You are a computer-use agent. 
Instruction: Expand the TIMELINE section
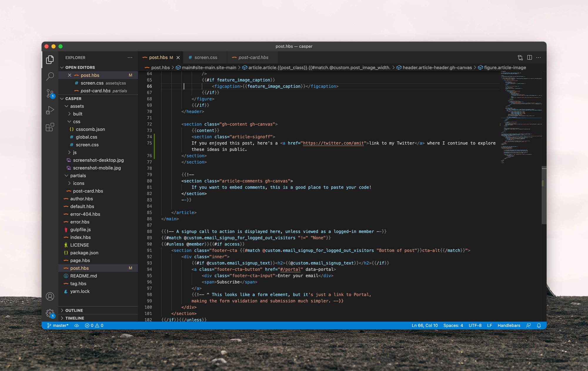pyautogui.click(x=75, y=318)
